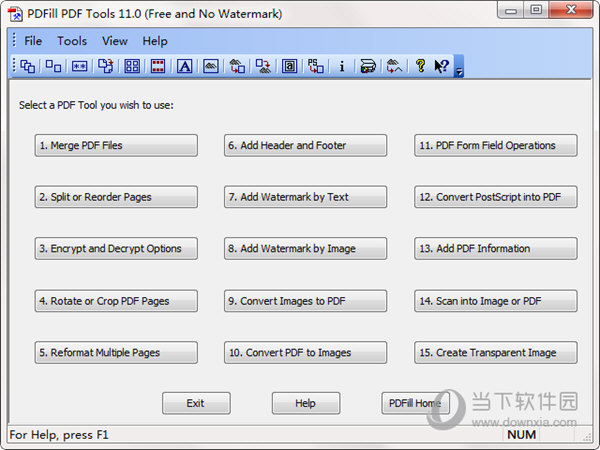Screen dimensions: 600x450
Task: Click the toolbar drag handle grip
Action: (x=14, y=66)
